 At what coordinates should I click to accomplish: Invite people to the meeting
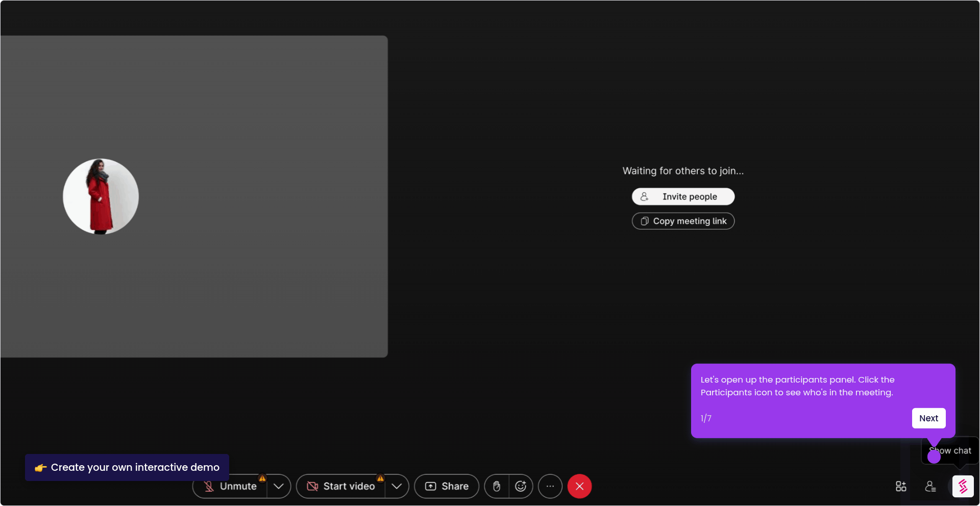tap(683, 196)
